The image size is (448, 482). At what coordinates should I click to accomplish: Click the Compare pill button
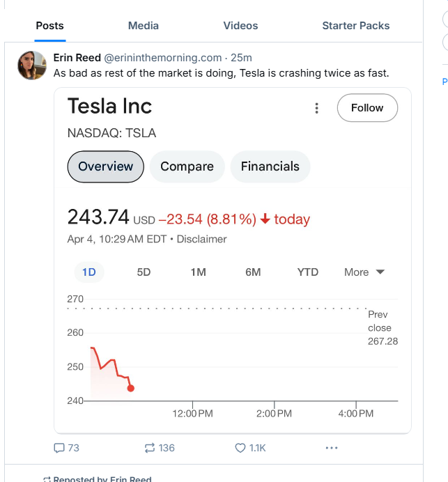click(187, 166)
